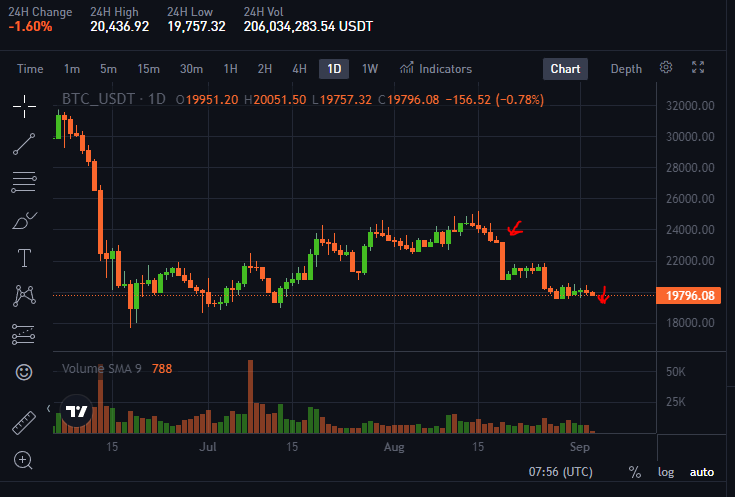Select the brush drawing tool
The image size is (735, 497).
pyautogui.click(x=24, y=220)
